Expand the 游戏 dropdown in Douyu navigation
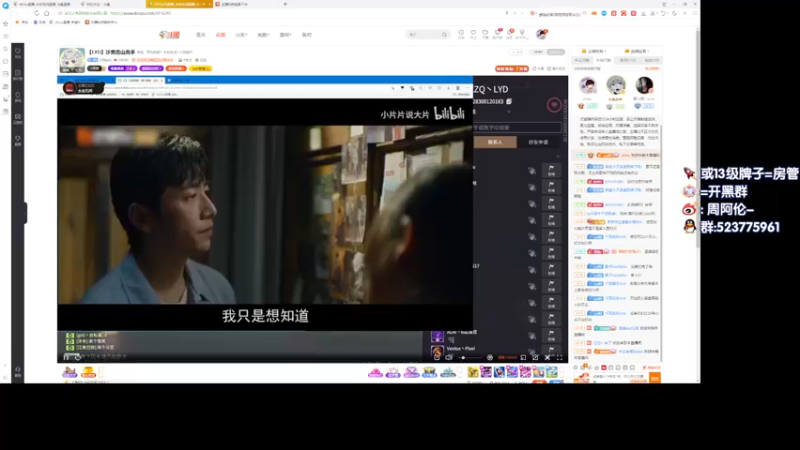 (x=285, y=35)
